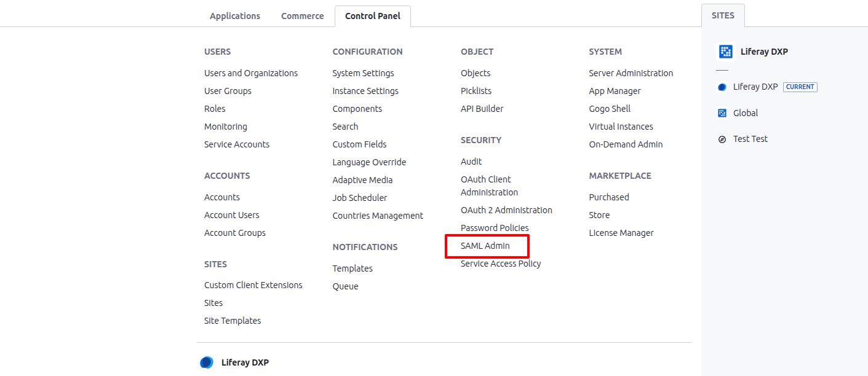Click Liferay DXP label below the menu
The image size is (868, 376).
click(x=245, y=362)
